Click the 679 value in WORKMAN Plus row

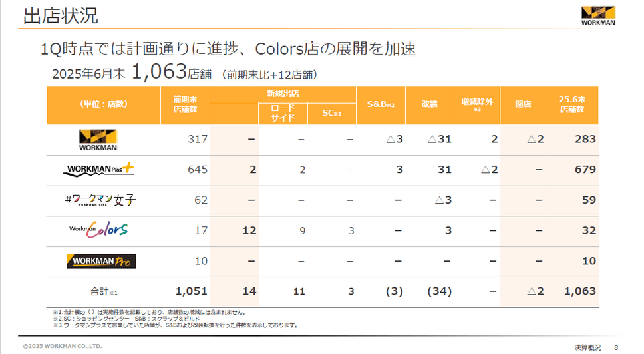click(585, 170)
